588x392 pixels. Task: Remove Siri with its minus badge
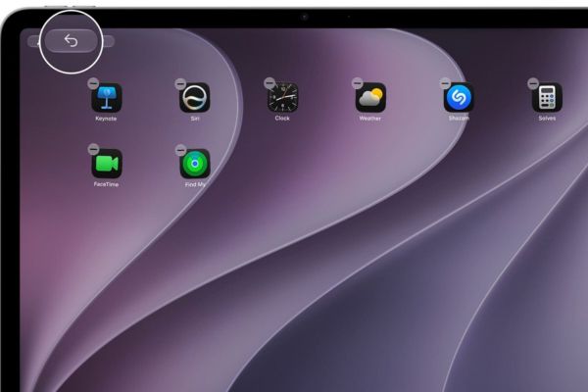click(180, 83)
